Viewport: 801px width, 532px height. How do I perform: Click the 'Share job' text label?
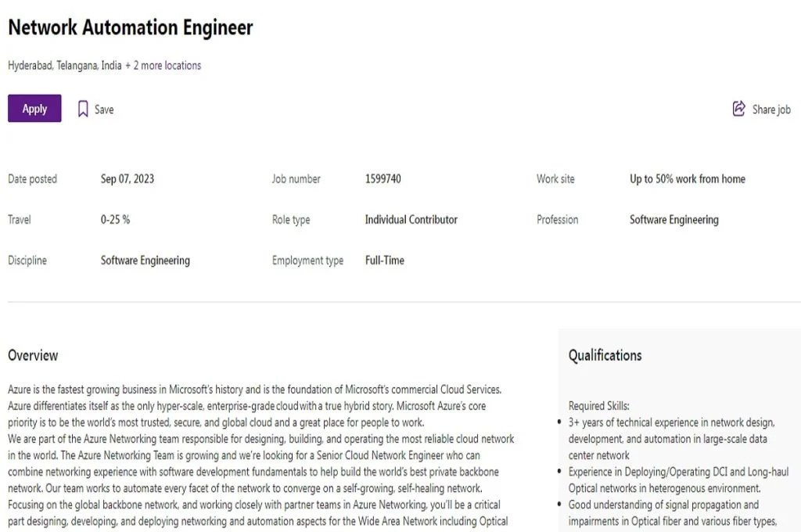point(771,110)
